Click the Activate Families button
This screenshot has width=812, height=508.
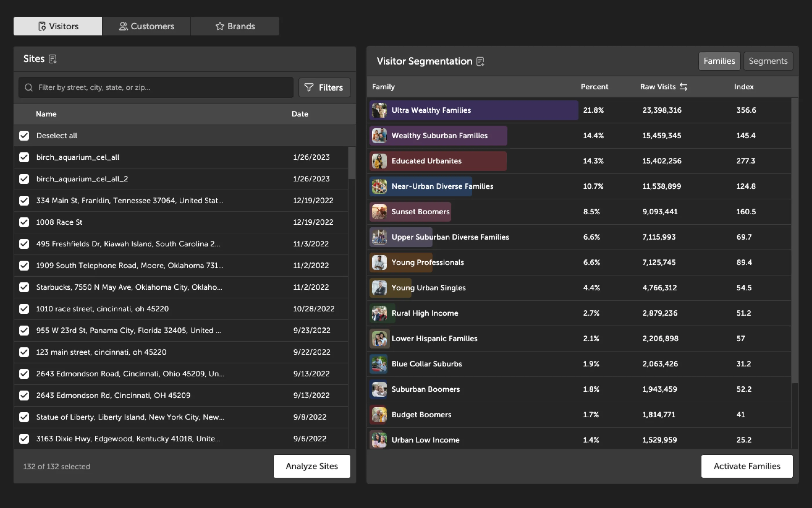coord(747,466)
